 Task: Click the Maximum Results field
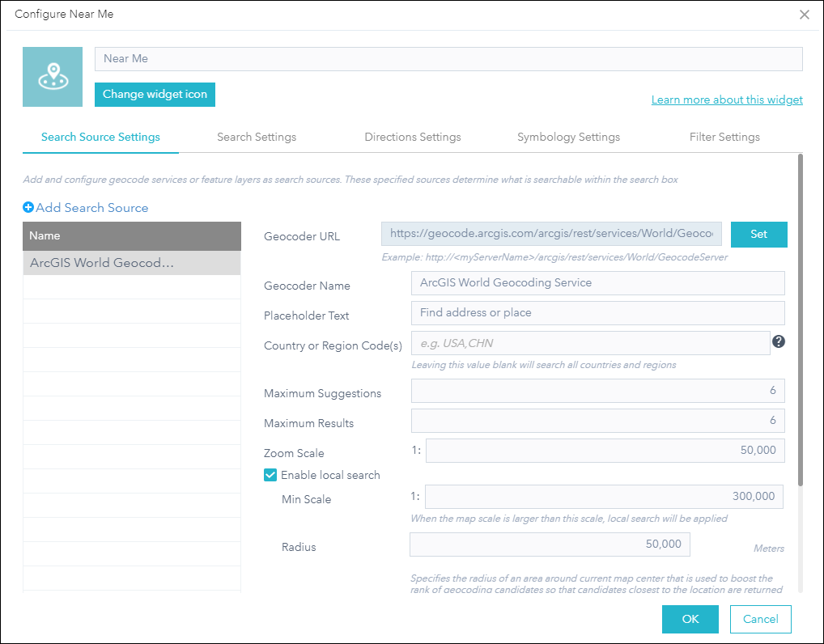point(598,421)
